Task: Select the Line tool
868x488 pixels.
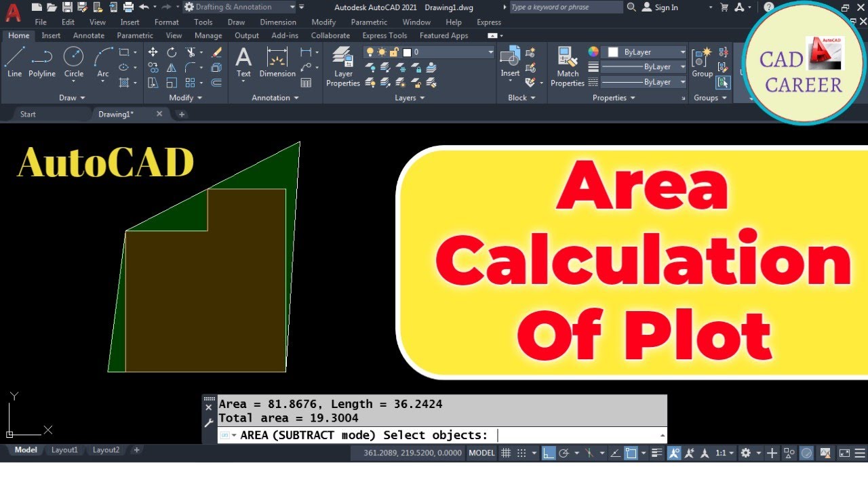Action: [x=15, y=62]
